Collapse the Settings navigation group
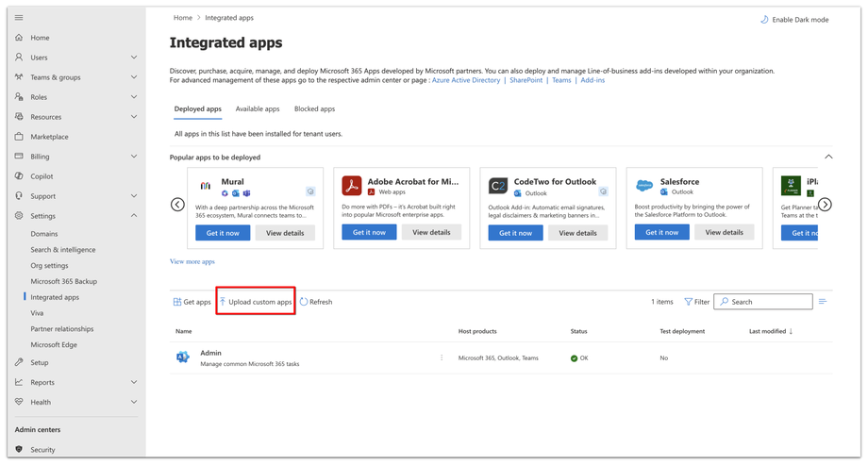 pos(134,216)
